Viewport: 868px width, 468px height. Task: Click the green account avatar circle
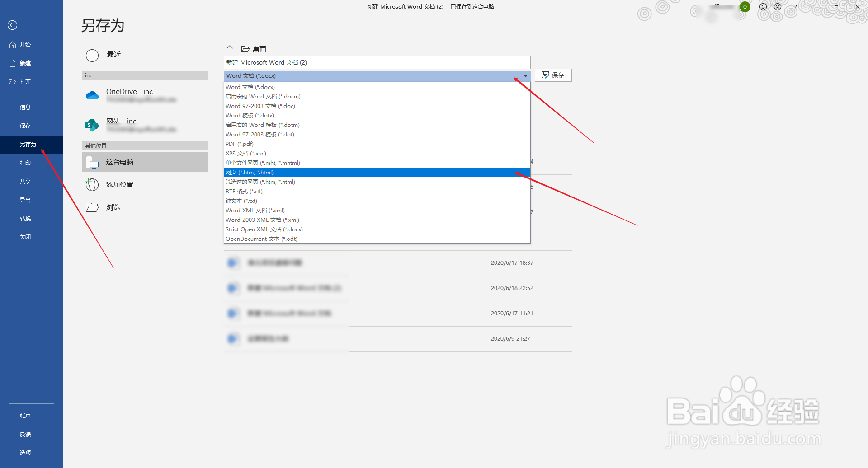pos(745,7)
